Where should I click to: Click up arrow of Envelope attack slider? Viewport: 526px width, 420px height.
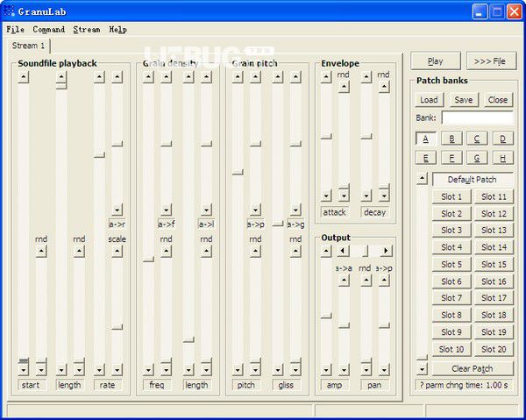click(x=326, y=77)
